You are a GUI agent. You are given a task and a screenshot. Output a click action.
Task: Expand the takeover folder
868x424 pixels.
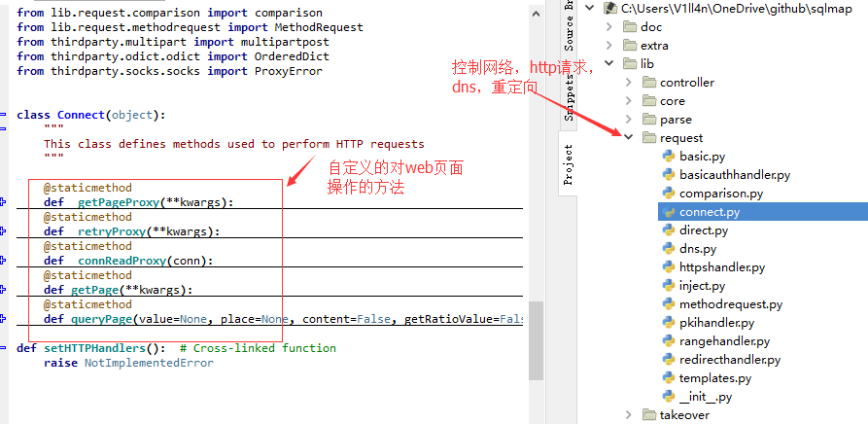(629, 415)
